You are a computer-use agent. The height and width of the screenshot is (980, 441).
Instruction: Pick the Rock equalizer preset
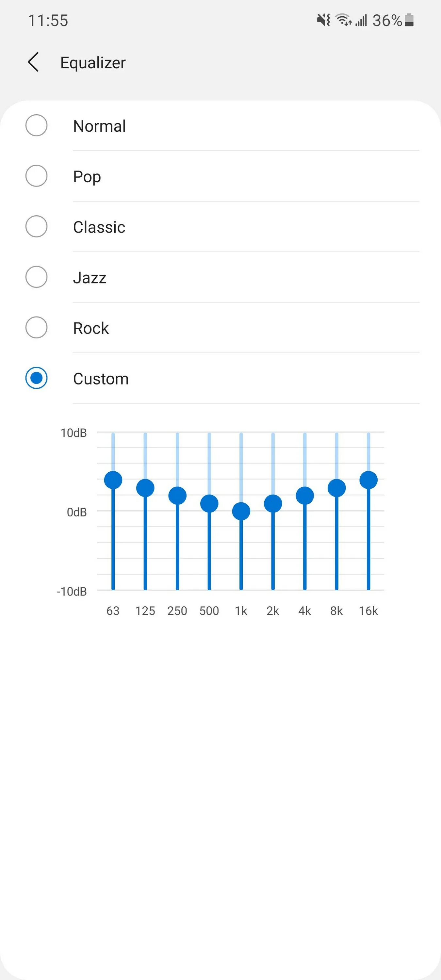coord(37,328)
